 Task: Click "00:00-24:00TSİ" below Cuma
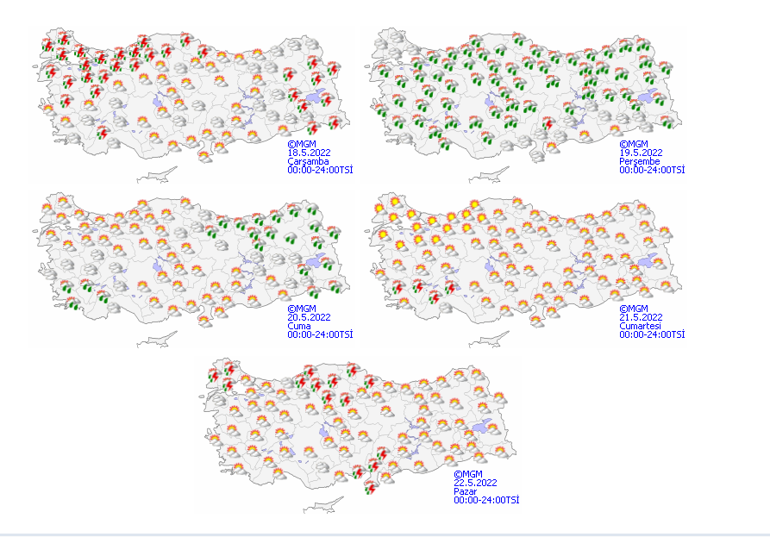[320, 335]
